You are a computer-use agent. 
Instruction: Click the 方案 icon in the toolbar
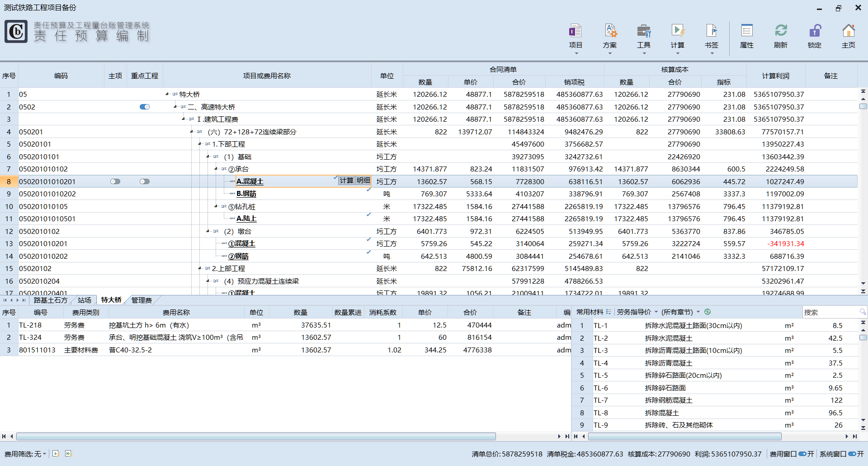[609, 36]
